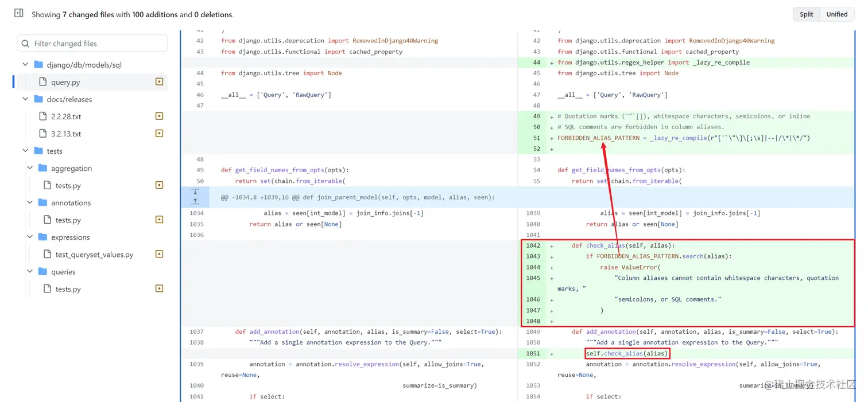The width and height of the screenshot is (868, 402).
Task: Click folder icon of docs/releases
Action: (38, 99)
